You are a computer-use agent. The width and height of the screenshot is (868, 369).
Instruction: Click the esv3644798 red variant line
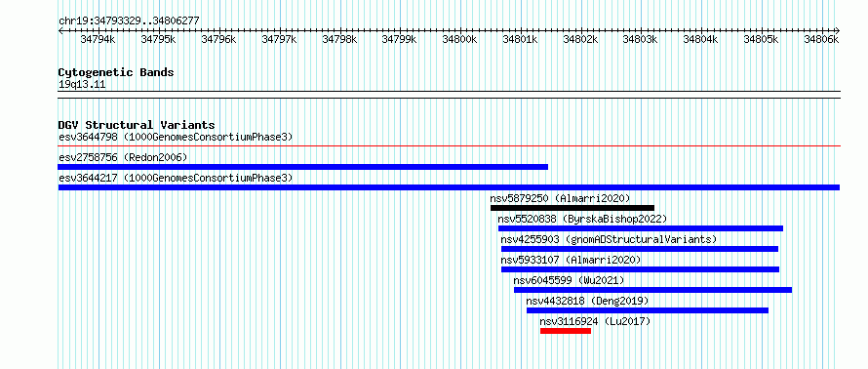tap(449, 146)
